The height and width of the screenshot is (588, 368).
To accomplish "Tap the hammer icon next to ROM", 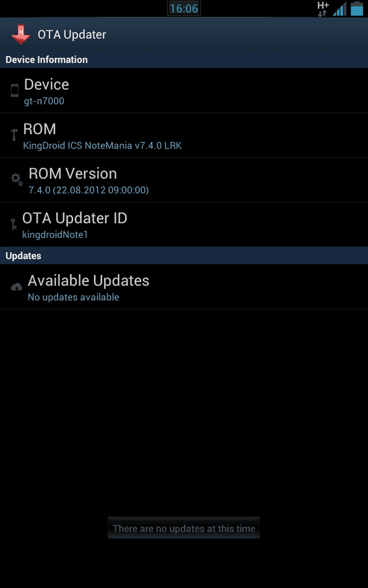I will (14, 135).
